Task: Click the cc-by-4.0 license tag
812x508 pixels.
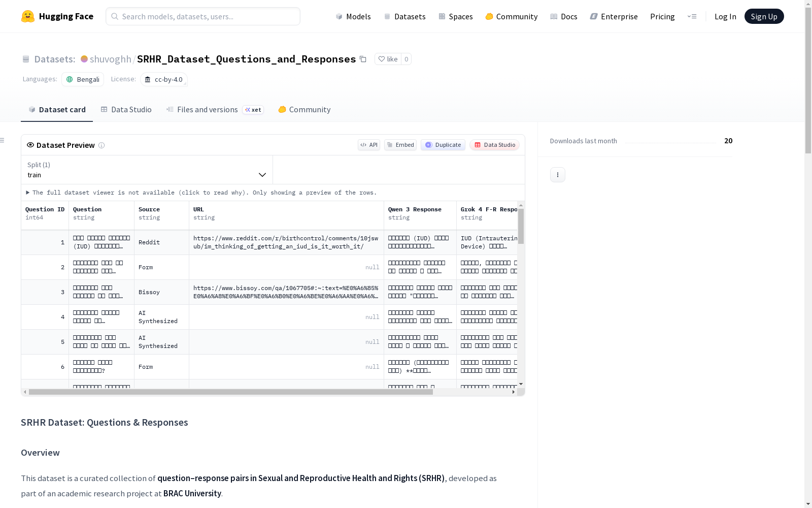Action: point(164,79)
